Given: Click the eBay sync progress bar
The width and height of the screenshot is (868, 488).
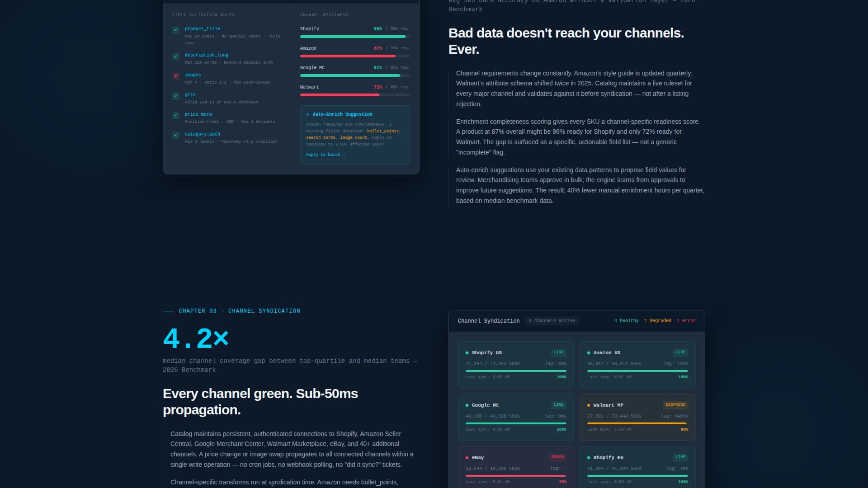Looking at the screenshot, I should click(516, 476).
